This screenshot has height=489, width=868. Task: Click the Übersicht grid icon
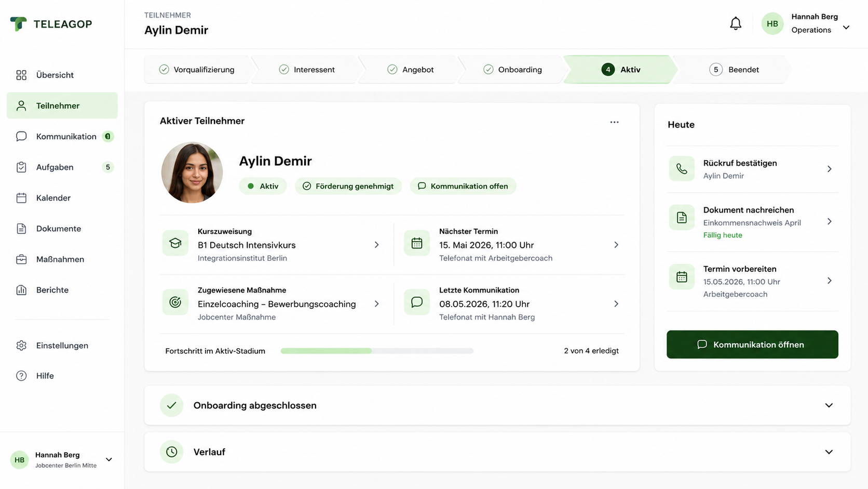[21, 75]
